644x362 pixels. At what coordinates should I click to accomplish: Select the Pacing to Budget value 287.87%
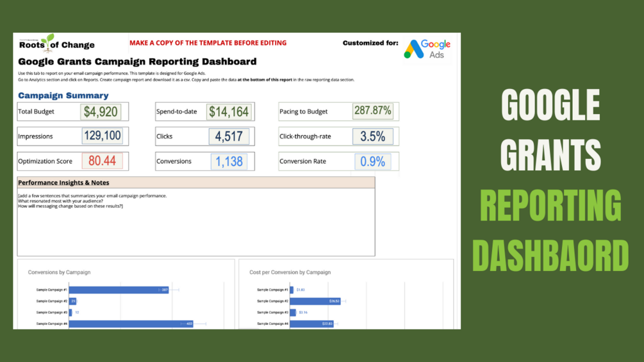(372, 111)
